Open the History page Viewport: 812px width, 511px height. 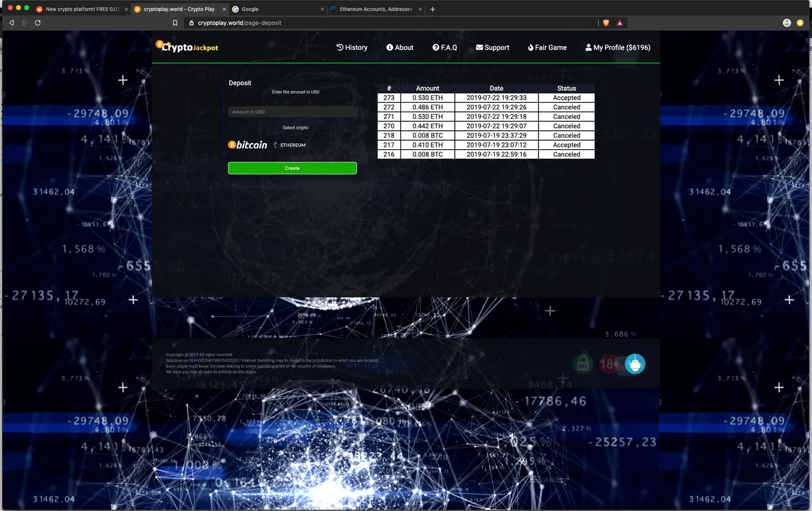[352, 48]
